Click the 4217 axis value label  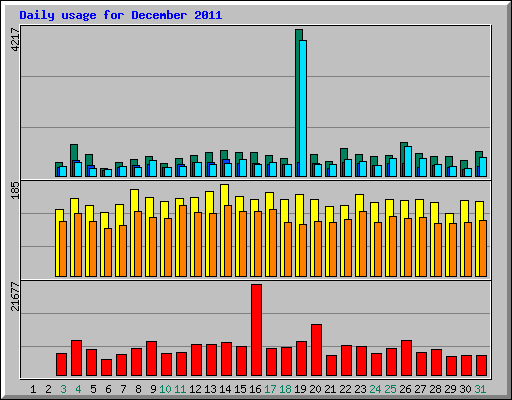click(15, 39)
